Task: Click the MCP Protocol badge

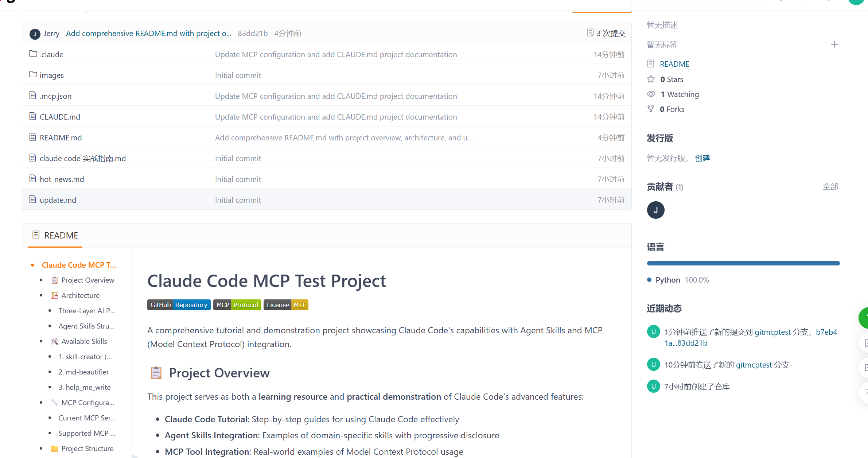Action: click(x=237, y=305)
